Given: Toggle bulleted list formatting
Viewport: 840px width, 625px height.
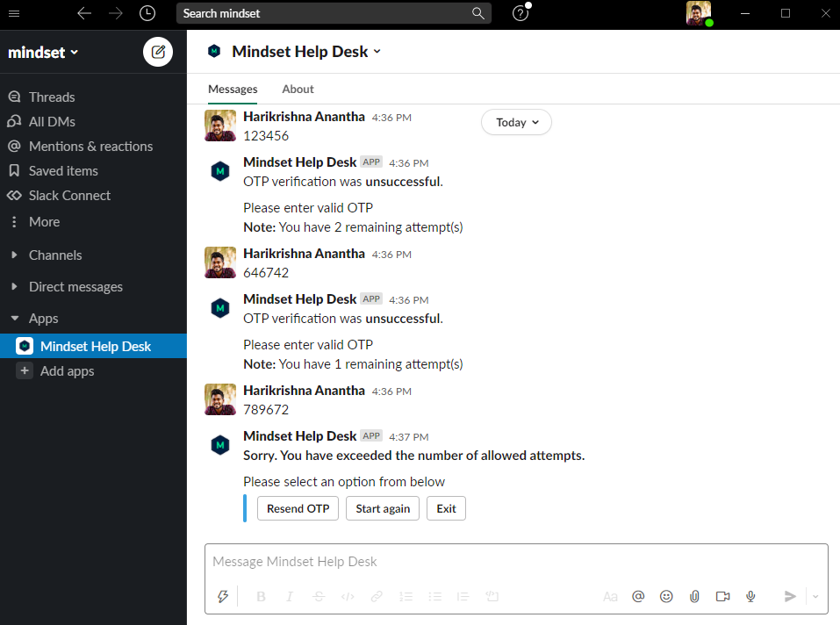Looking at the screenshot, I should pos(435,596).
